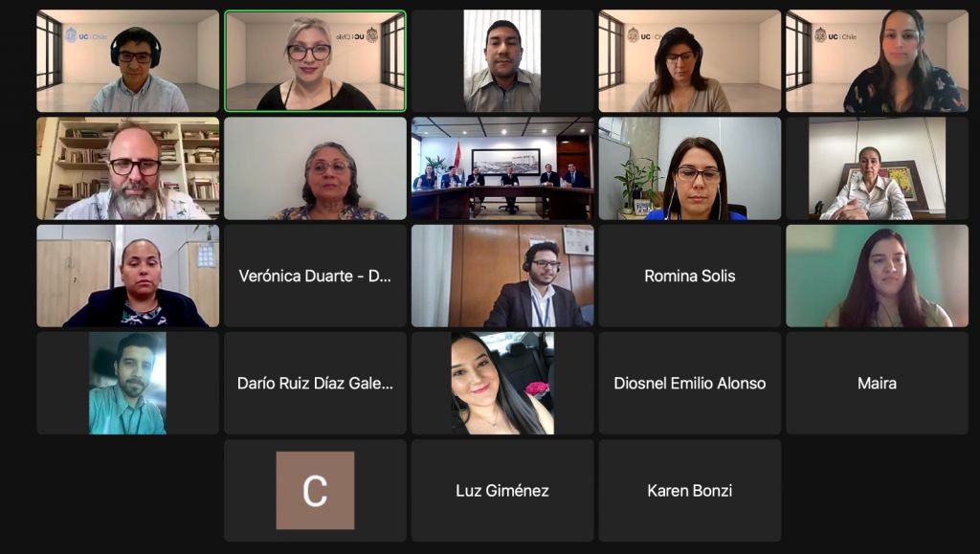The image size is (980, 554).
Task: Click the brown letter C avatar
Action: coord(315,490)
